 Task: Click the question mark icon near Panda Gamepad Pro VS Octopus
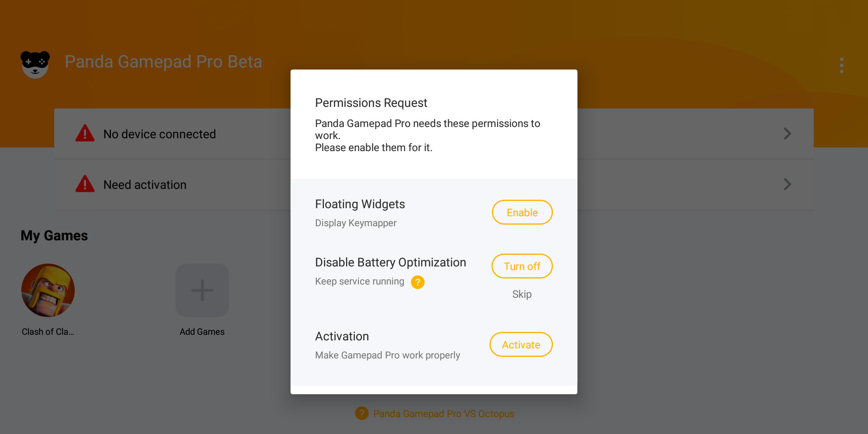pos(362,413)
